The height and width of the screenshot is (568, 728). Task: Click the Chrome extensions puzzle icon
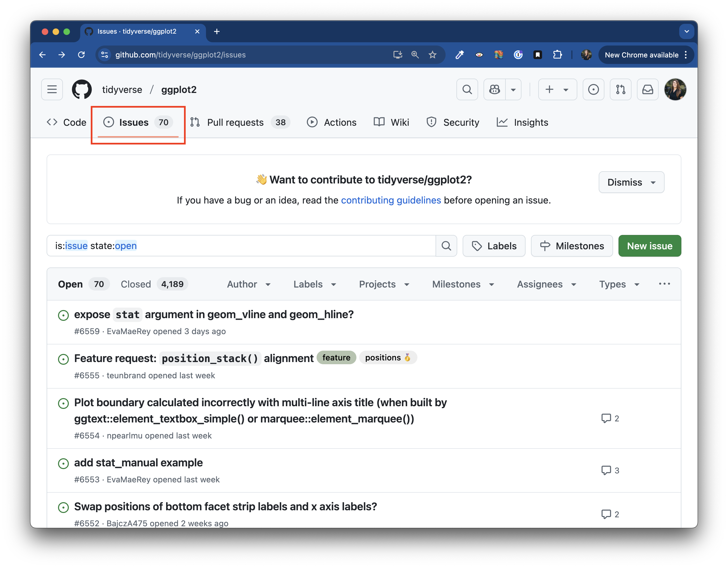pos(557,55)
